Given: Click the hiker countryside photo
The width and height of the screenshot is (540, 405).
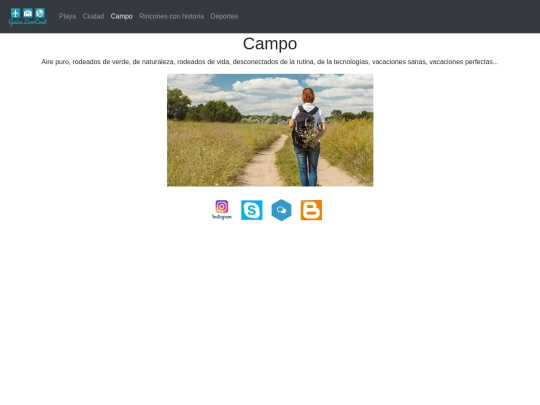Looking at the screenshot, I should pyautogui.click(x=270, y=130).
